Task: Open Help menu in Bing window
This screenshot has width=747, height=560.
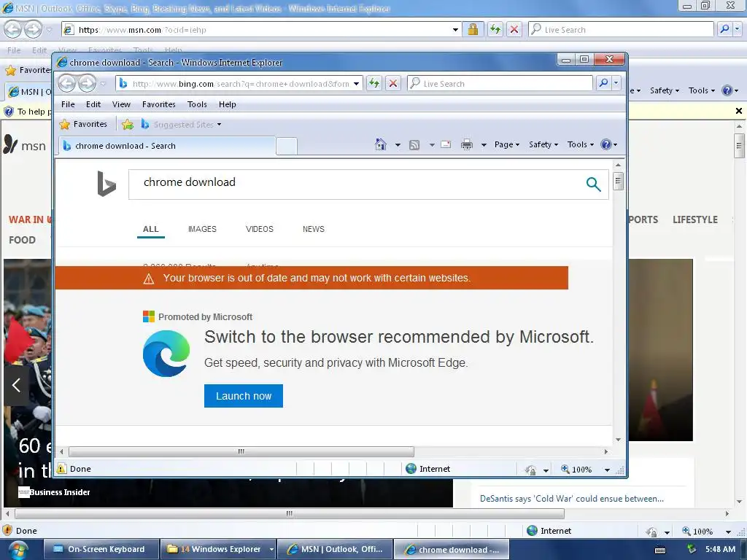Action: point(228,104)
